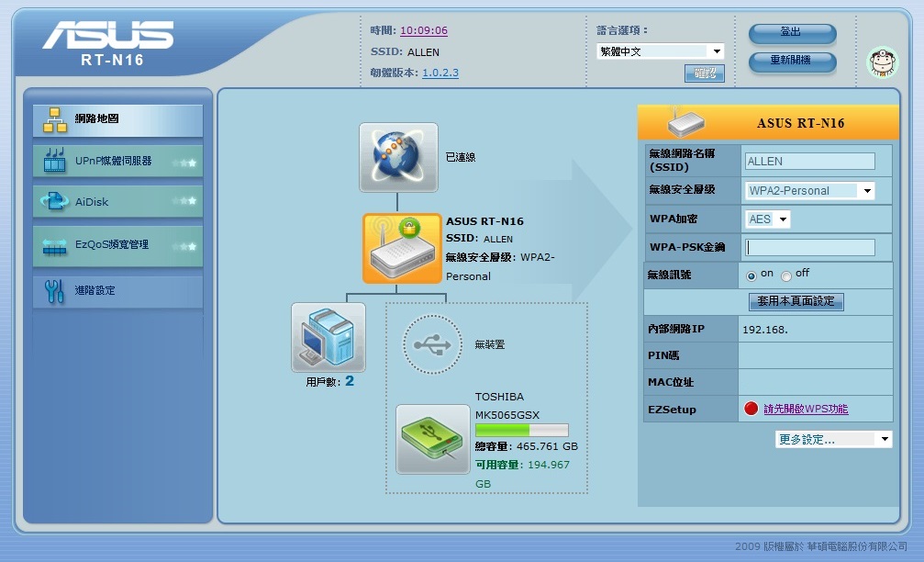
Task: Click the WPA-PSK key input field
Action: pos(809,248)
